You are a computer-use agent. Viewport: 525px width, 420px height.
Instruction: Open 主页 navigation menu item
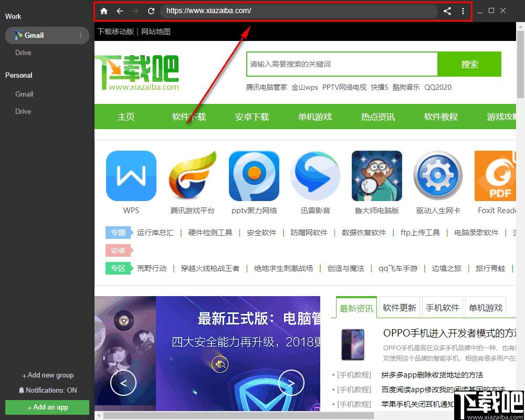pos(126,117)
